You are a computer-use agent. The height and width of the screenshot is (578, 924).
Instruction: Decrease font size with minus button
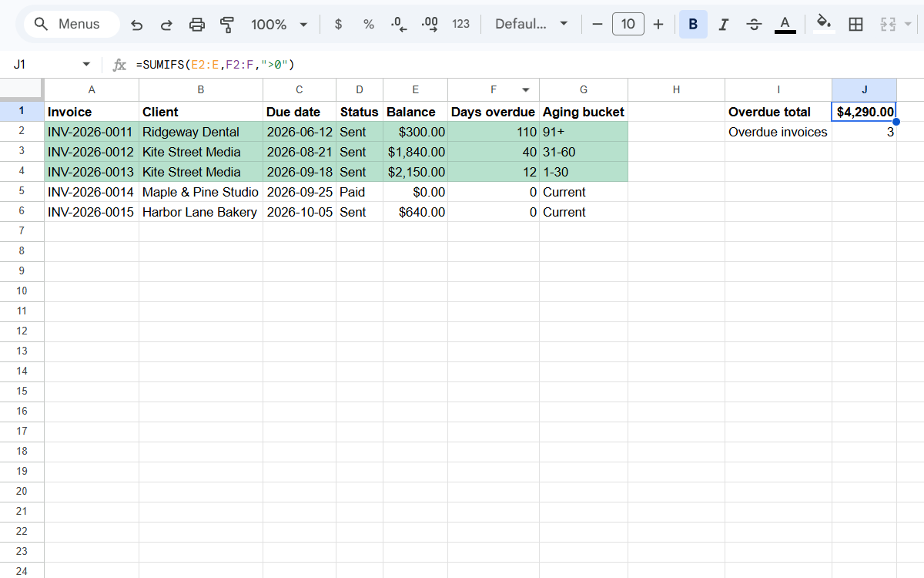[597, 25]
